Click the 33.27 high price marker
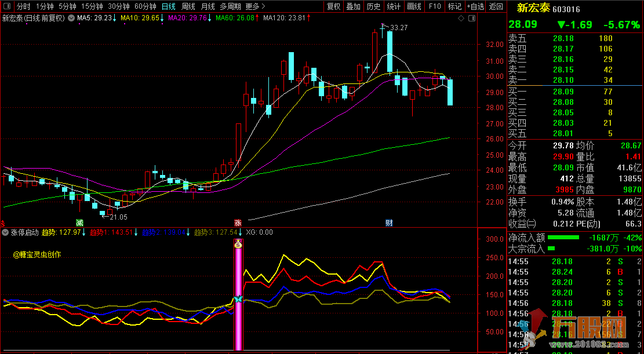Screen dimensions: 644x354 [398, 28]
